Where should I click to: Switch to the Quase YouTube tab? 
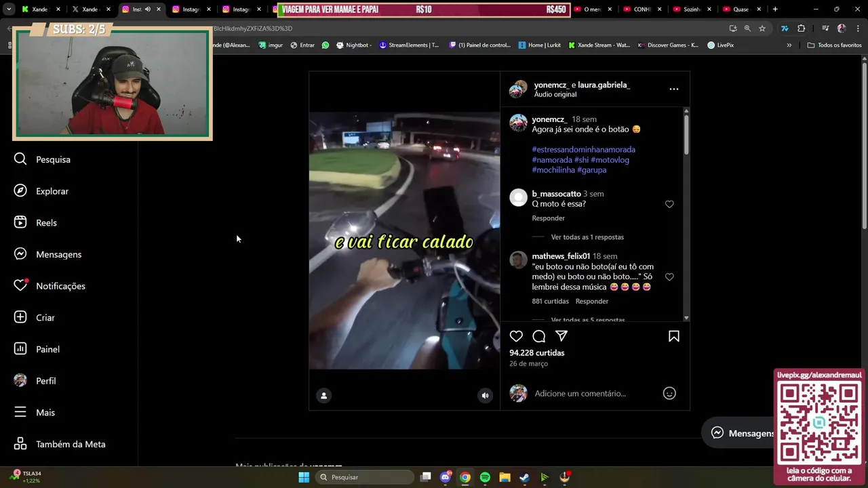pyautogui.click(x=743, y=9)
